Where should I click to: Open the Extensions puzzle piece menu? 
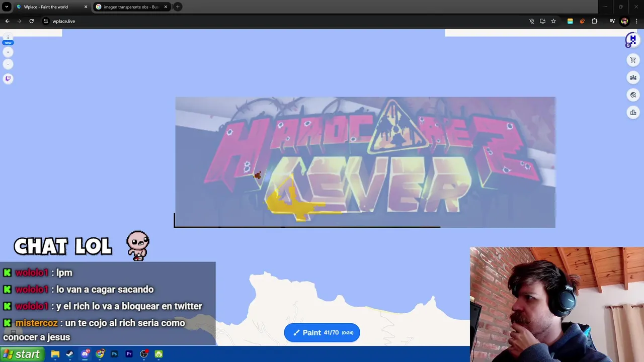[595, 21]
